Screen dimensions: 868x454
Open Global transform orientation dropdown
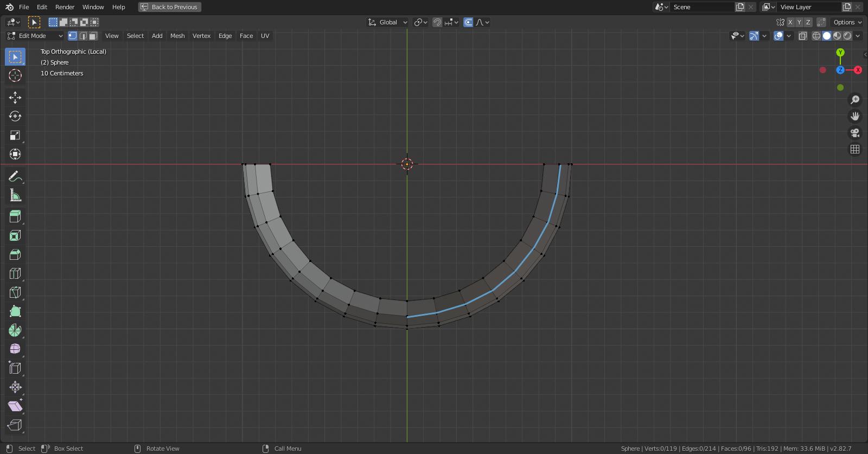(x=388, y=22)
